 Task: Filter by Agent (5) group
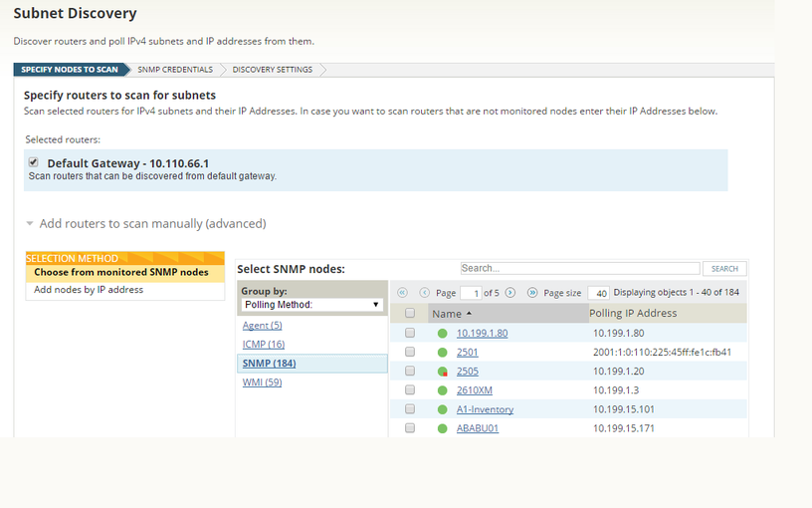tap(262, 326)
